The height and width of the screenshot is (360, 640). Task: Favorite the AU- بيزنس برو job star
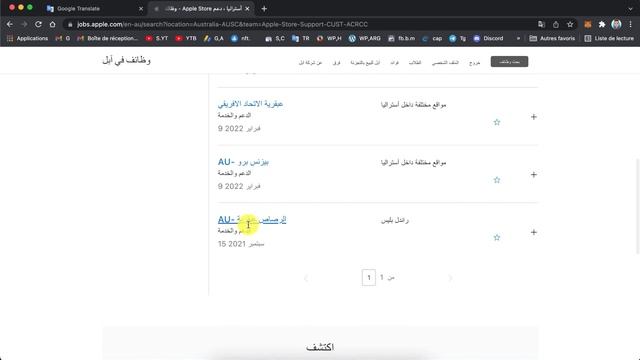(x=497, y=180)
